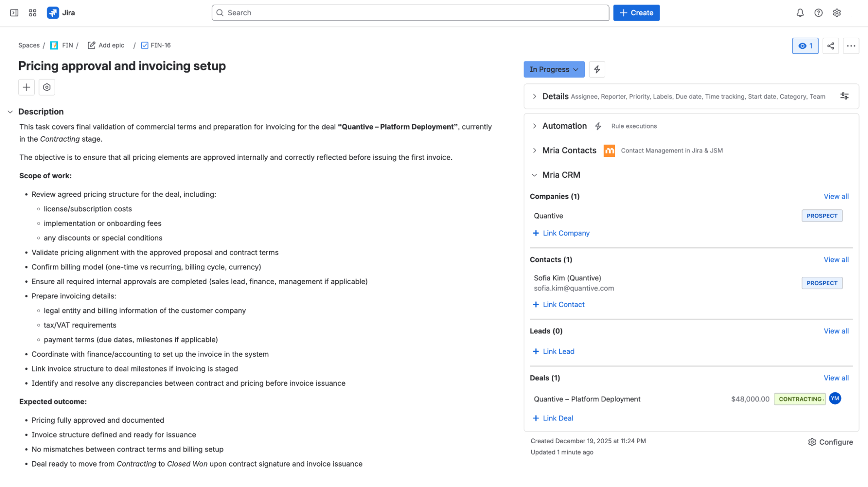Click the Jira logo
This screenshot has height=487, width=868.
click(61, 13)
